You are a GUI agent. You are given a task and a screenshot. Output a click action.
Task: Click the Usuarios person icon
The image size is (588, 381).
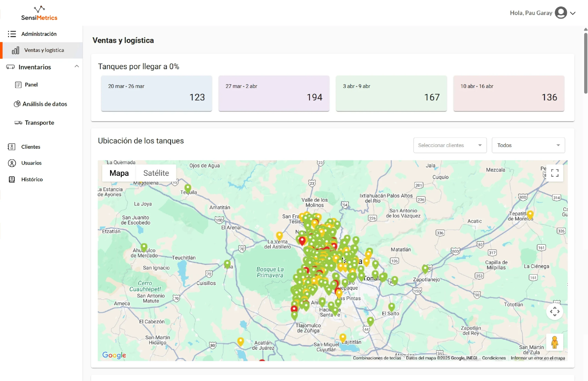coord(12,163)
